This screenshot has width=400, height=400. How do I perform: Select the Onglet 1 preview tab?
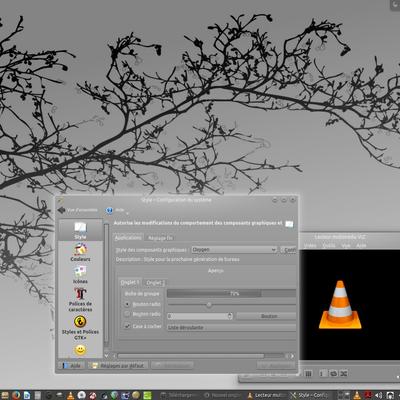point(130,282)
